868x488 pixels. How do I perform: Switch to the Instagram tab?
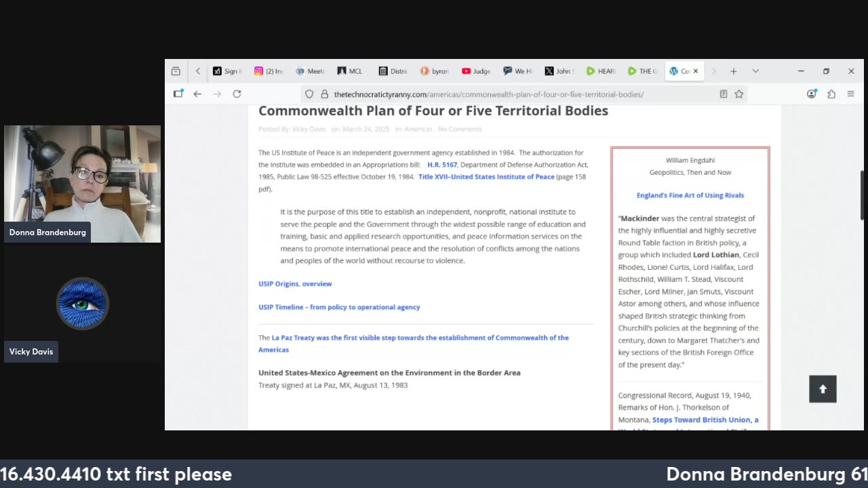269,71
